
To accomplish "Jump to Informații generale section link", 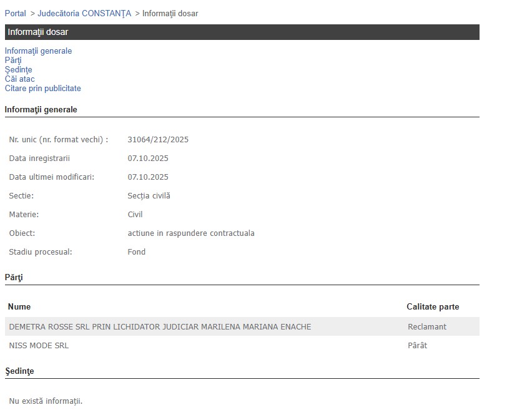I will click(38, 51).
